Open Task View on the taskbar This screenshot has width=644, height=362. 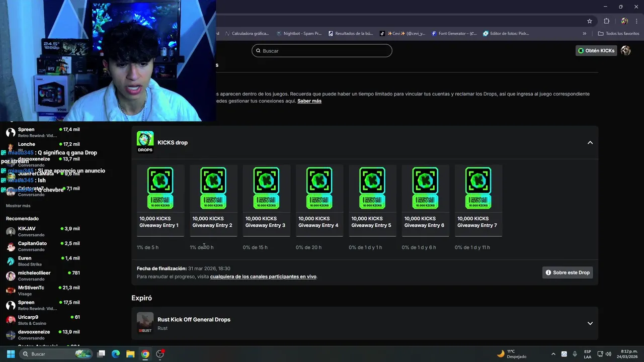pyautogui.click(x=101, y=354)
